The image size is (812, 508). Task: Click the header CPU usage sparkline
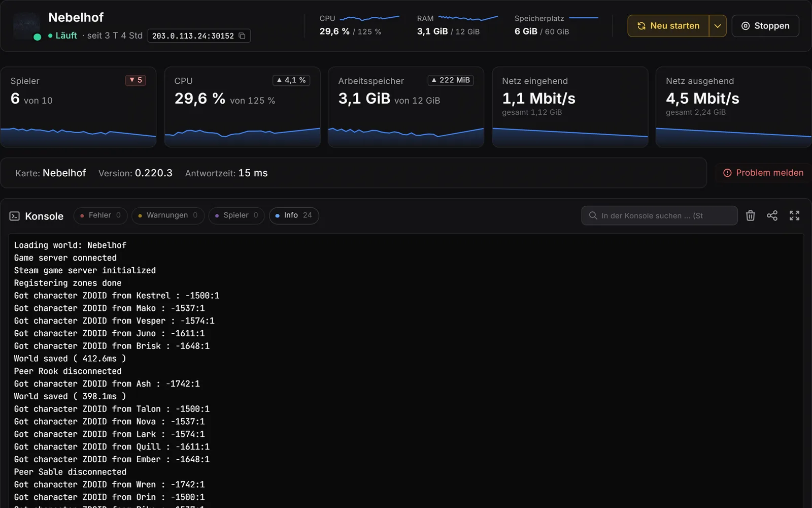coord(369,18)
